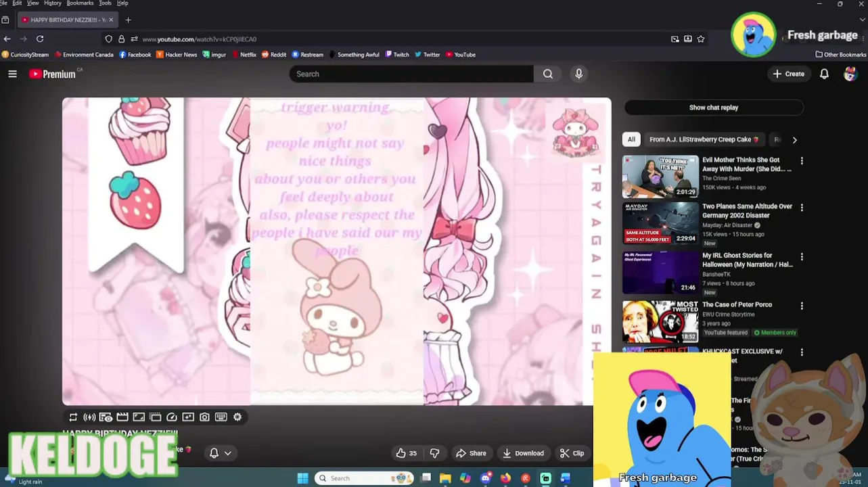Viewport: 868px width, 487px height.
Task: Toggle cinema mode clapperboard icon
Action: pos(122,417)
